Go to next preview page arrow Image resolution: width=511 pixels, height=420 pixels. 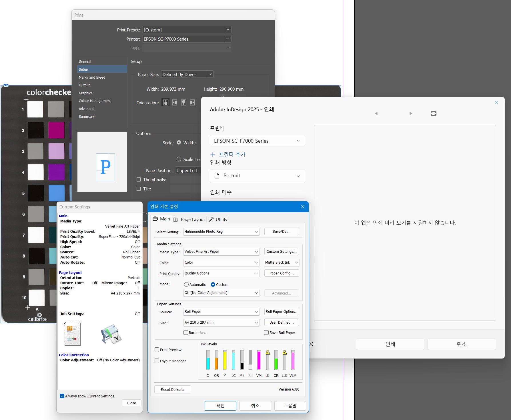tap(411, 114)
